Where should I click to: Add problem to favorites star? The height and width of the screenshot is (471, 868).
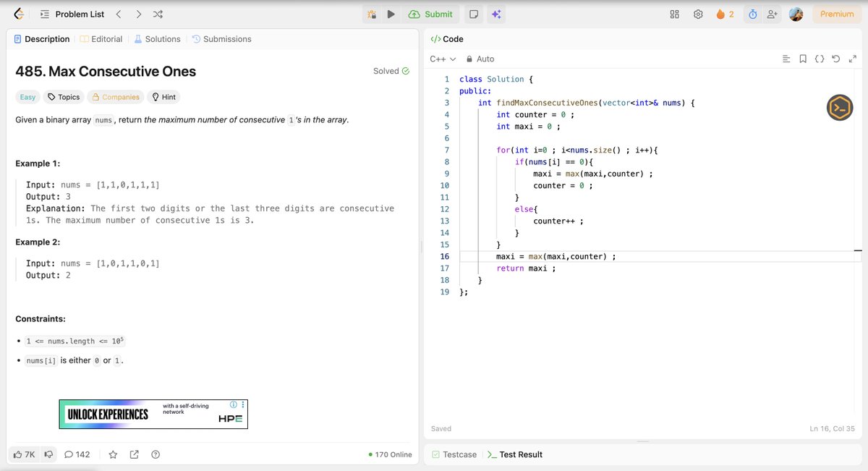tap(113, 454)
